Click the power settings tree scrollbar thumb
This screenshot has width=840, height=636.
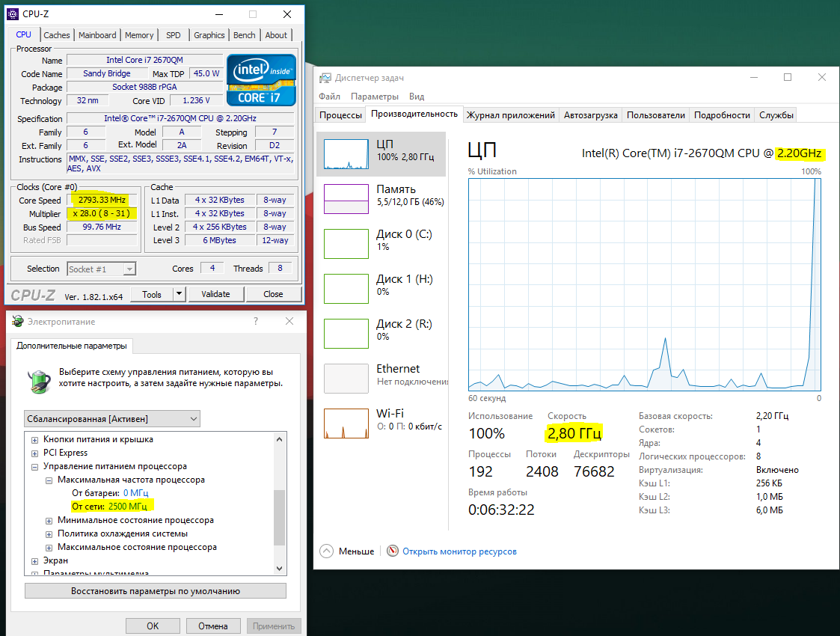pyautogui.click(x=279, y=516)
